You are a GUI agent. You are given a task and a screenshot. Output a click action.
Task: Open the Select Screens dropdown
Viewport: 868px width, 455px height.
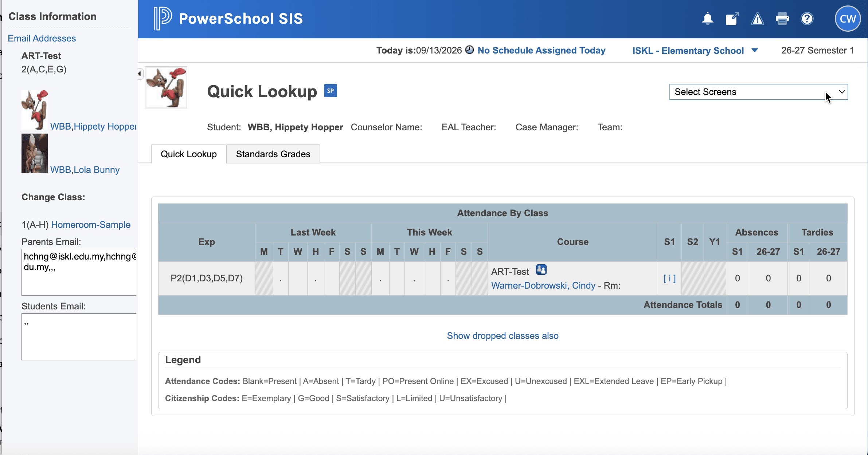click(758, 92)
